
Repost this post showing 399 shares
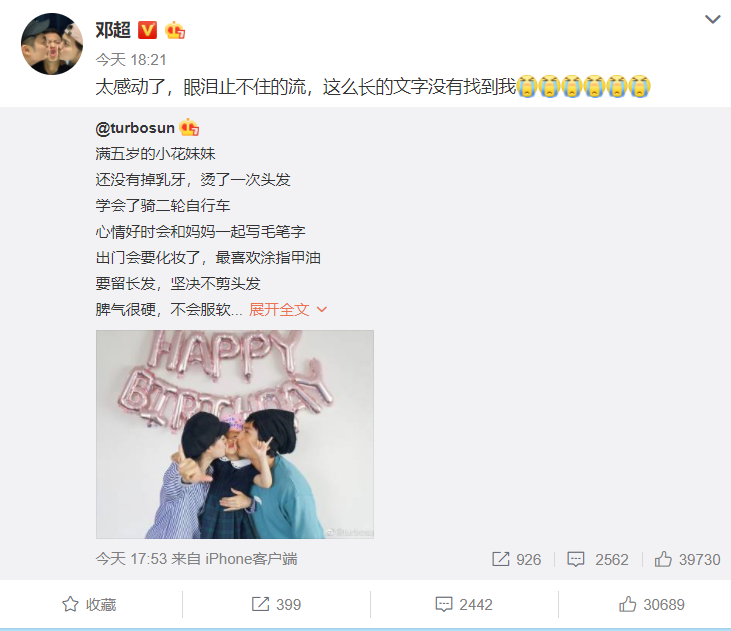(x=276, y=604)
